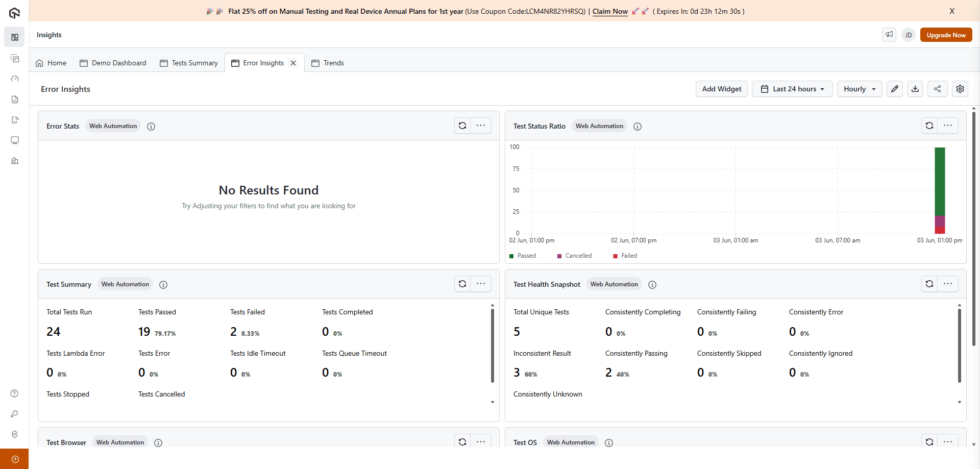Open the dashboards icon in left sidebar
The image size is (980, 469).
tap(14, 37)
